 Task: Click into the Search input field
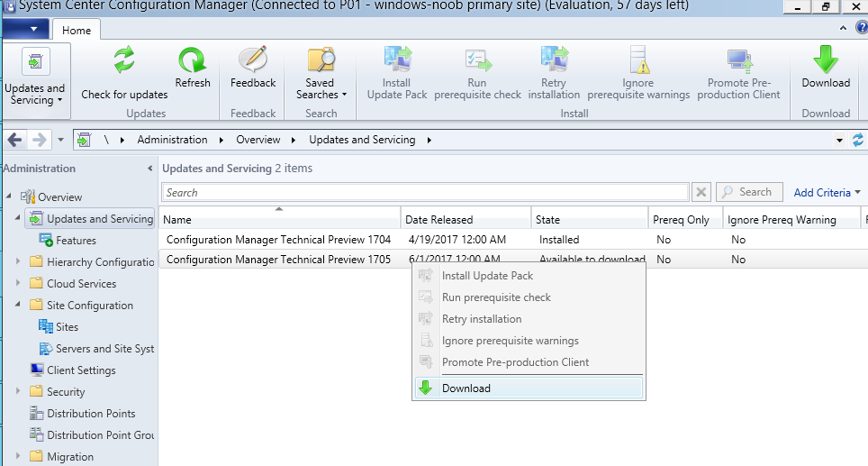pyautogui.click(x=425, y=192)
